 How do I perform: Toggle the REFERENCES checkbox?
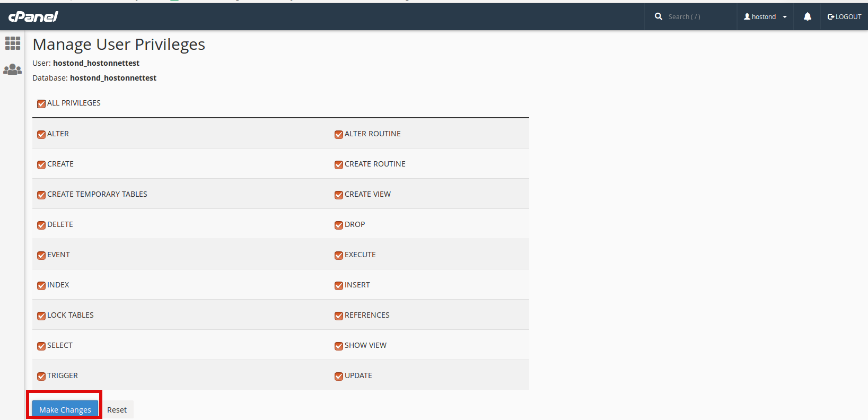pyautogui.click(x=339, y=316)
